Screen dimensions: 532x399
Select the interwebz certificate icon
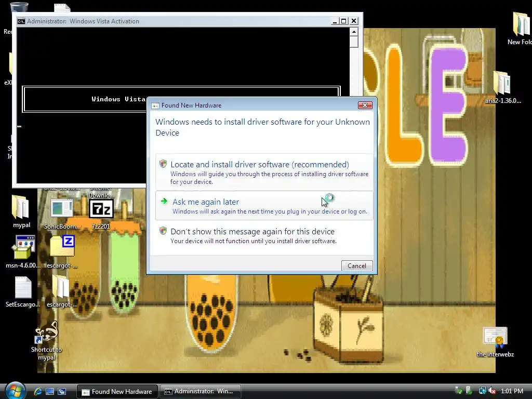click(x=495, y=342)
